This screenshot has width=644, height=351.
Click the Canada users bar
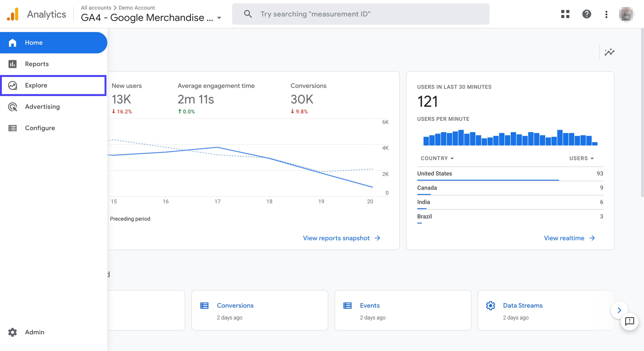(424, 194)
